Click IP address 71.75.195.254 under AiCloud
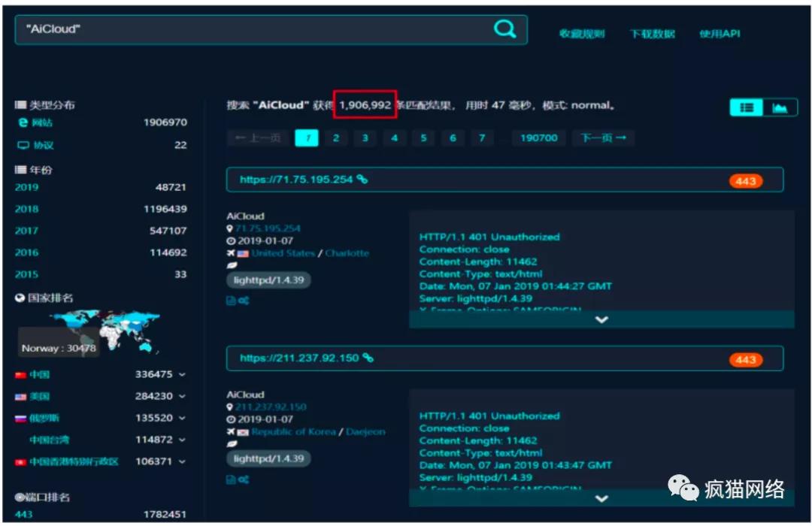The height and width of the screenshot is (526, 812). (x=267, y=228)
